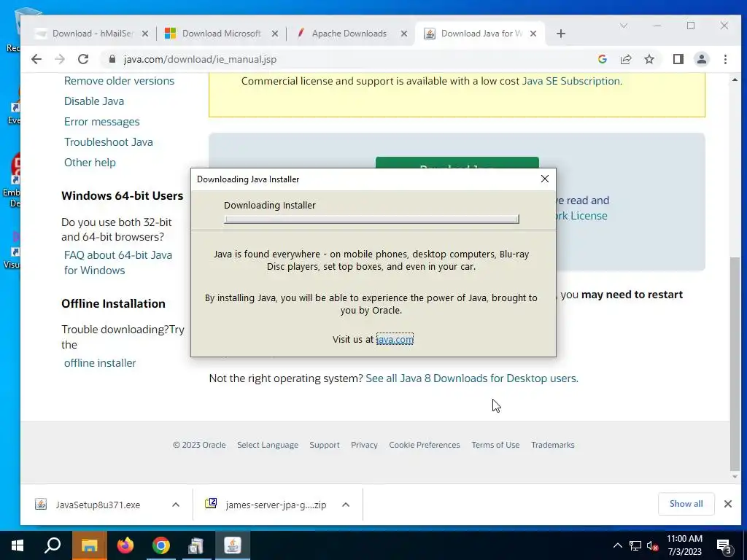Click the Java installer taskbar icon
Image resolution: width=747 pixels, height=560 pixels.
point(233,545)
